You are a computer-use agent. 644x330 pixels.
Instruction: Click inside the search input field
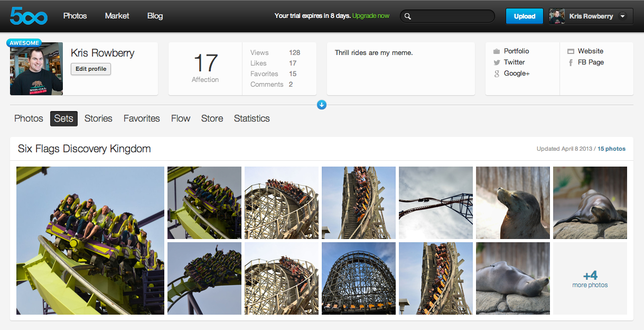(452, 16)
